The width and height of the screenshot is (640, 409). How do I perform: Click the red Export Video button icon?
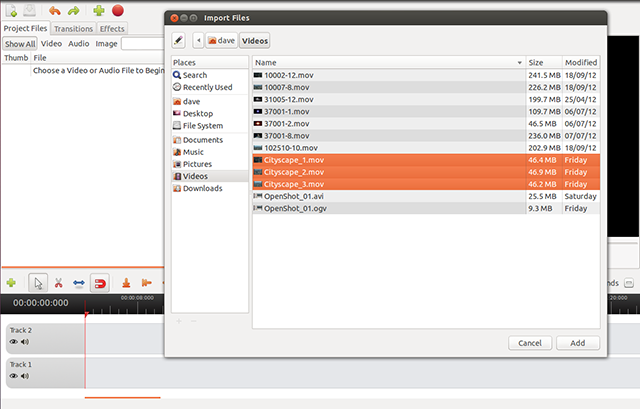[118, 11]
